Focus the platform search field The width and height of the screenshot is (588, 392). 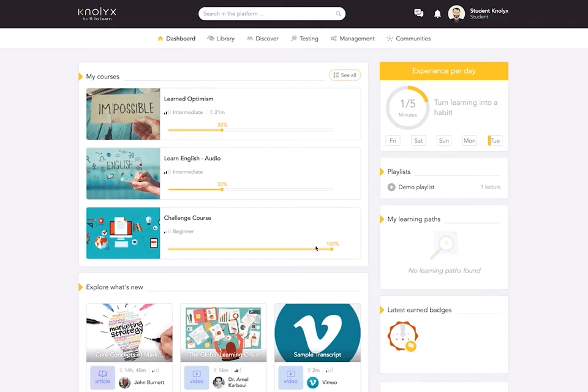click(272, 14)
